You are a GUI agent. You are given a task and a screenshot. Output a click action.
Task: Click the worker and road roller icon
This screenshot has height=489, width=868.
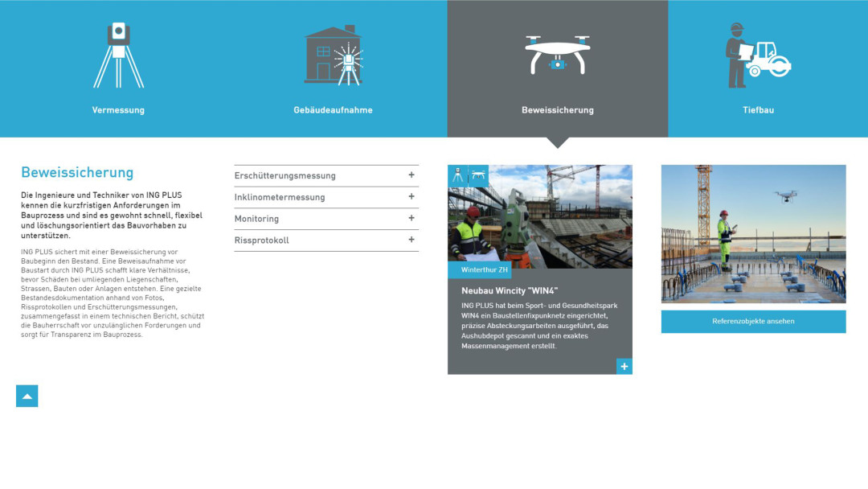(x=758, y=55)
